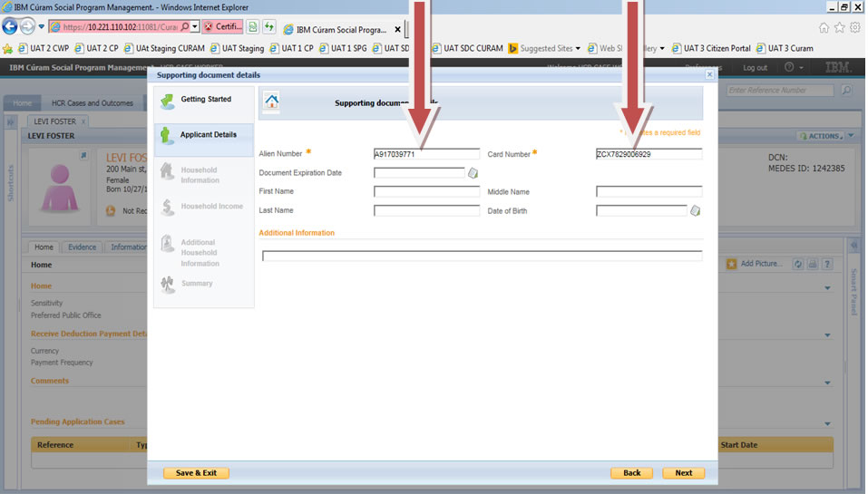868x494 pixels.
Task: Click Log out in the Cúram header
Action: pos(755,67)
